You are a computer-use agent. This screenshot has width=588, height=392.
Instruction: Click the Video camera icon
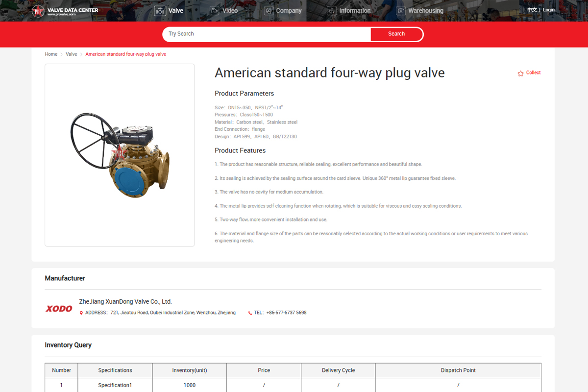(x=214, y=11)
